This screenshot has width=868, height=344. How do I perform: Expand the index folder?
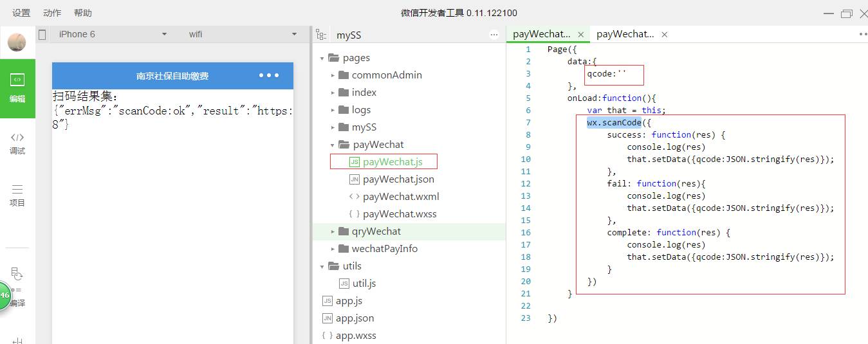pos(333,93)
